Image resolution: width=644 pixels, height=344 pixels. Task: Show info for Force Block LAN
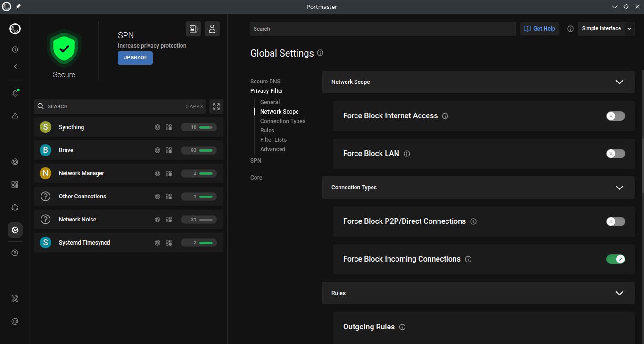(407, 154)
